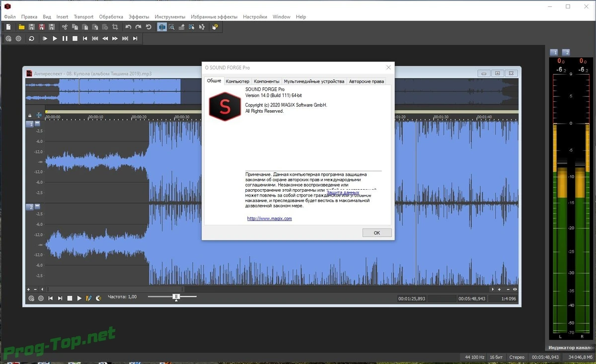The height and width of the screenshot is (364, 596).
Task: Click the Redo arrow in the main toolbar
Action: (x=138, y=27)
